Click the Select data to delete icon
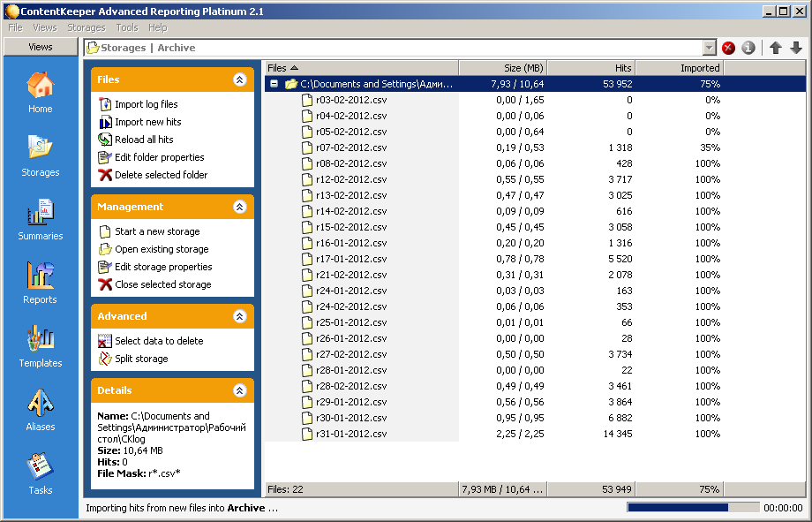Viewport: 812px width, 522px height. point(105,341)
